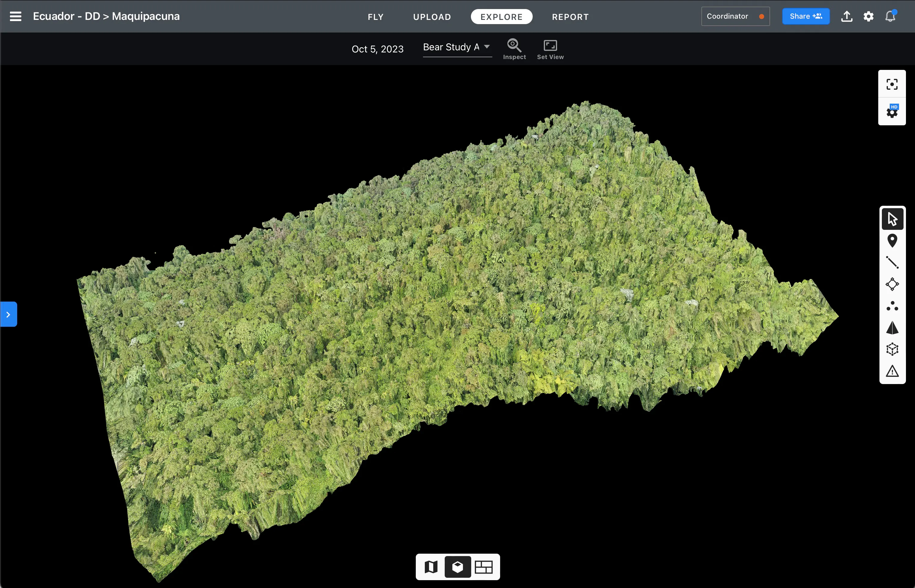Viewport: 915px width, 588px height.
Task: Select the EXPLORE tab
Action: point(501,17)
